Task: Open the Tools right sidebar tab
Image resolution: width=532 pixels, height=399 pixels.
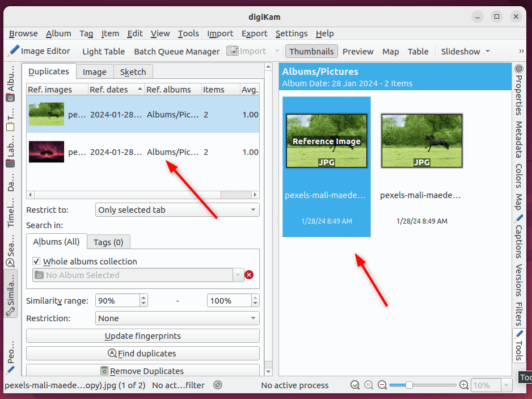Action: (x=519, y=346)
